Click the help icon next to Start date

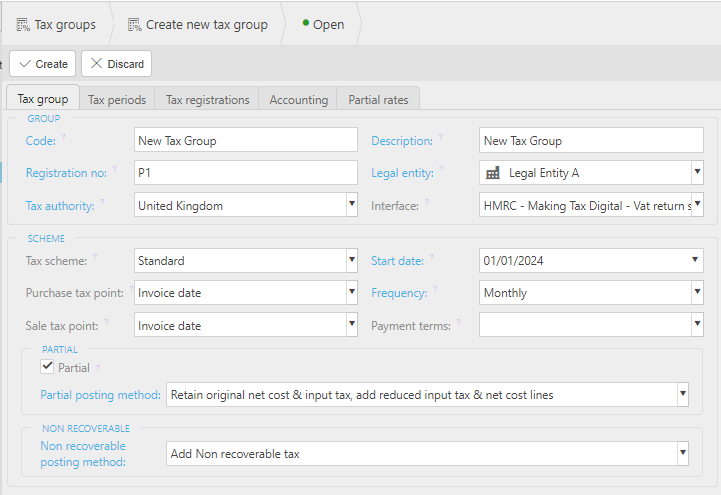(431, 258)
